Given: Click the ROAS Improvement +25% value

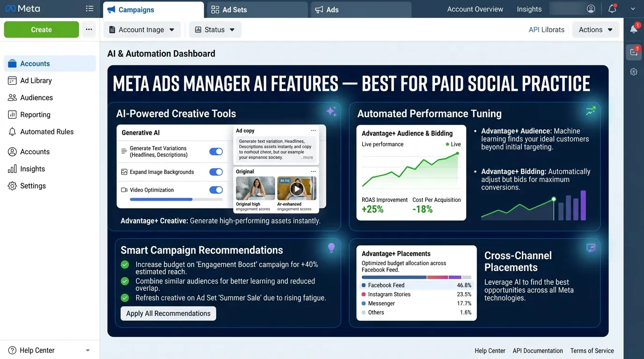Looking at the screenshot, I should click(373, 209).
